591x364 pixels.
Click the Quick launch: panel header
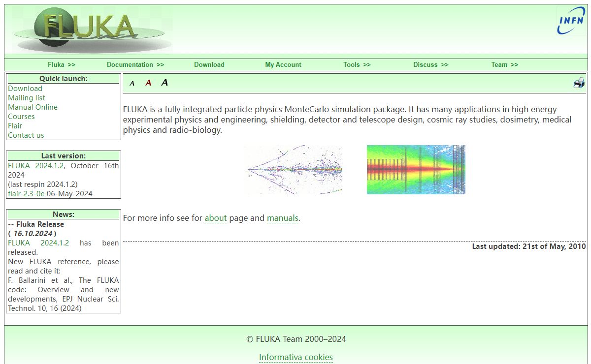coord(64,79)
